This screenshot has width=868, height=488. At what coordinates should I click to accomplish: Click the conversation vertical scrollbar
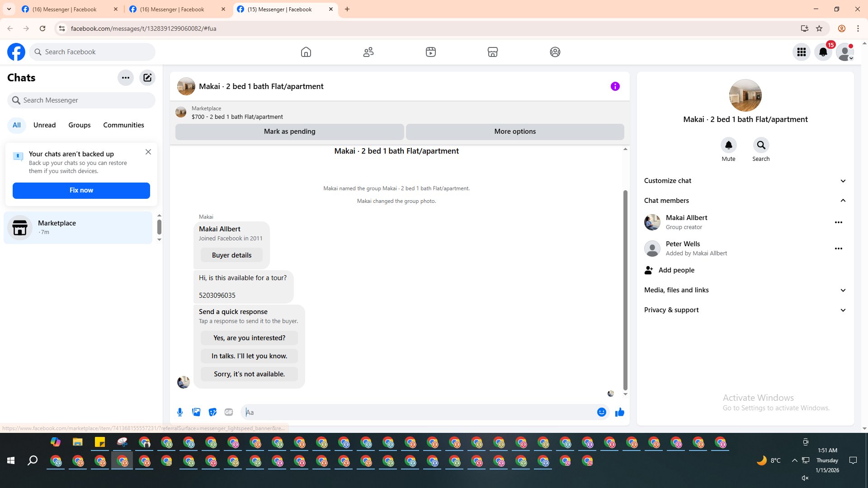tap(625, 289)
